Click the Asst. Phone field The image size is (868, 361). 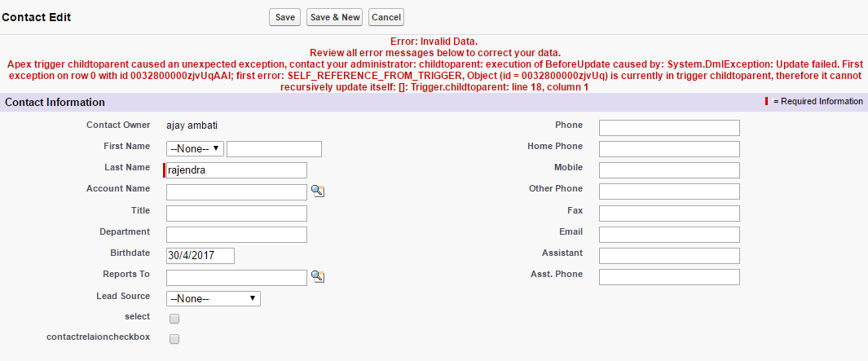coord(669,277)
